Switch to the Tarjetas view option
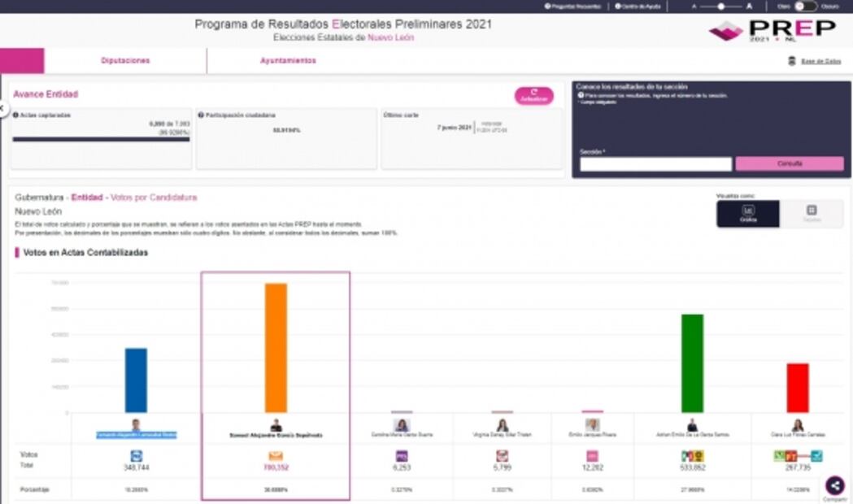853x504 pixels. click(x=811, y=214)
